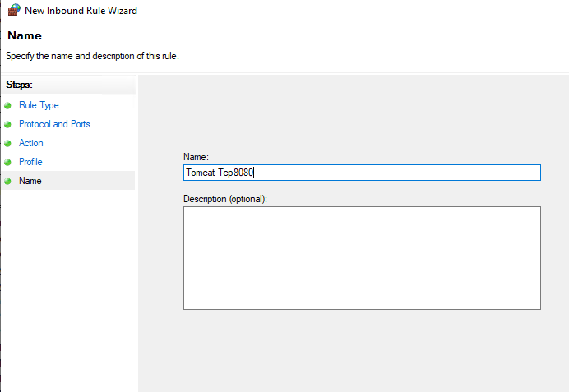Click green bullet beside Protocol and Ports
569x392 pixels.
[7, 124]
